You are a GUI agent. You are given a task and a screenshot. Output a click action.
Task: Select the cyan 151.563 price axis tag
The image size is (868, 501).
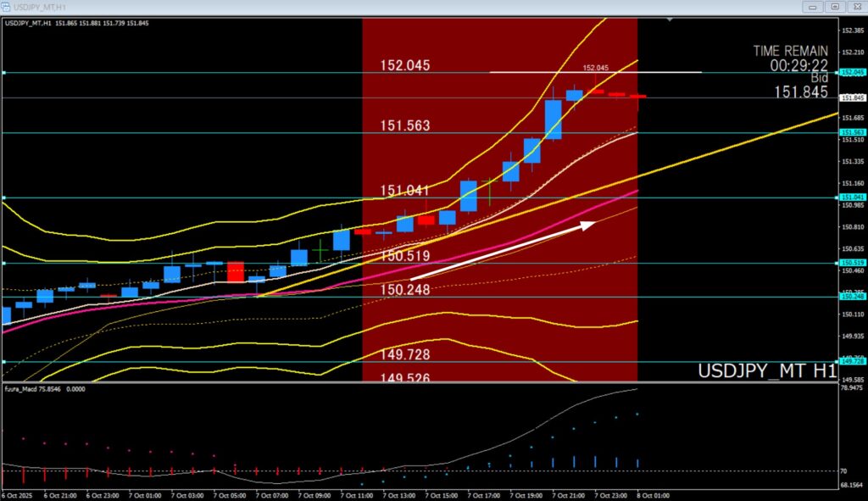[x=851, y=133]
